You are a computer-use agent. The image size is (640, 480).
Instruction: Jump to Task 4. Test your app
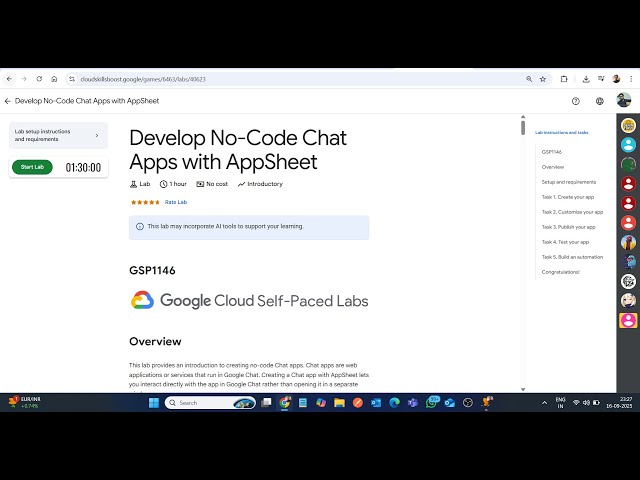point(565,242)
